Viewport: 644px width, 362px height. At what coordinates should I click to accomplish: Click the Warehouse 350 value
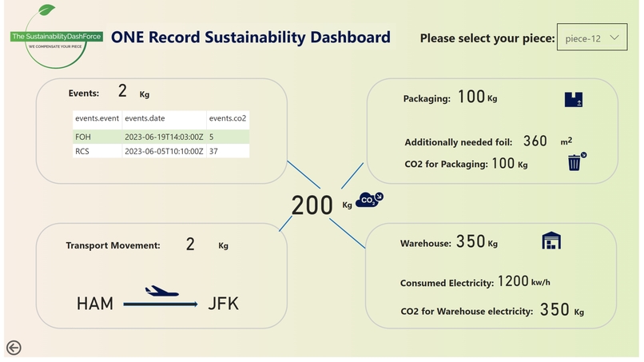click(x=471, y=241)
